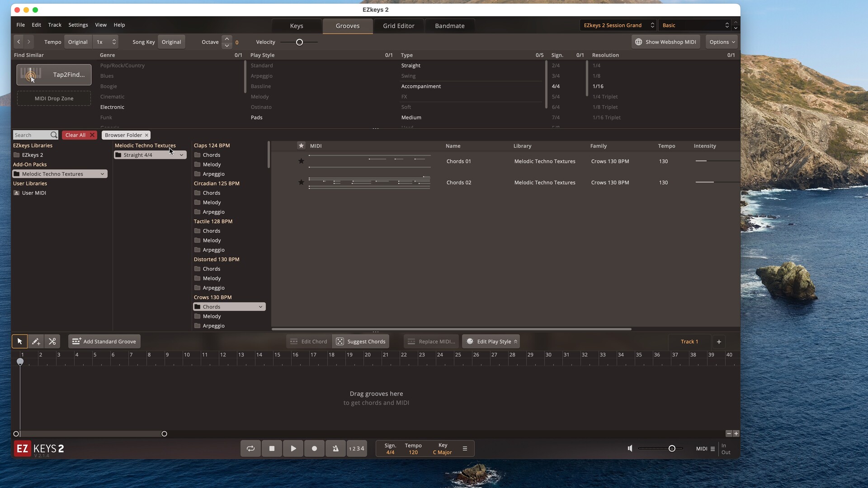Toggle the metronome on or off
Image resolution: width=868 pixels, height=488 pixels.
(335, 449)
